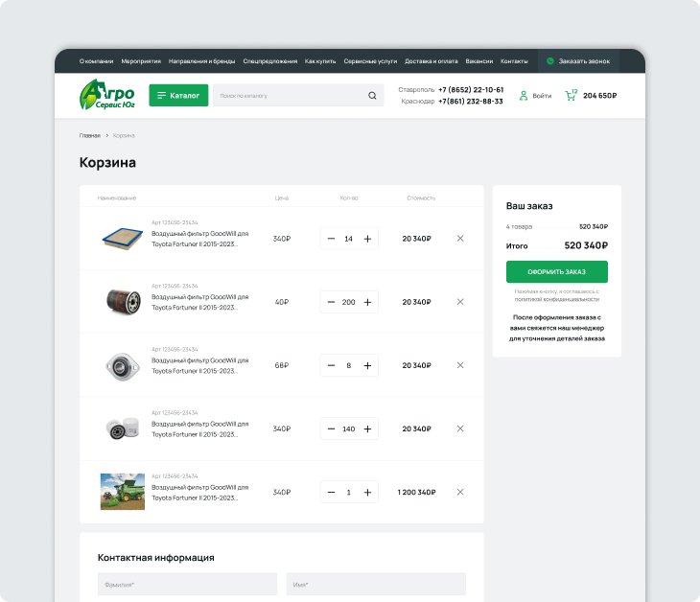Click the Ваш заказ heading

(529, 206)
